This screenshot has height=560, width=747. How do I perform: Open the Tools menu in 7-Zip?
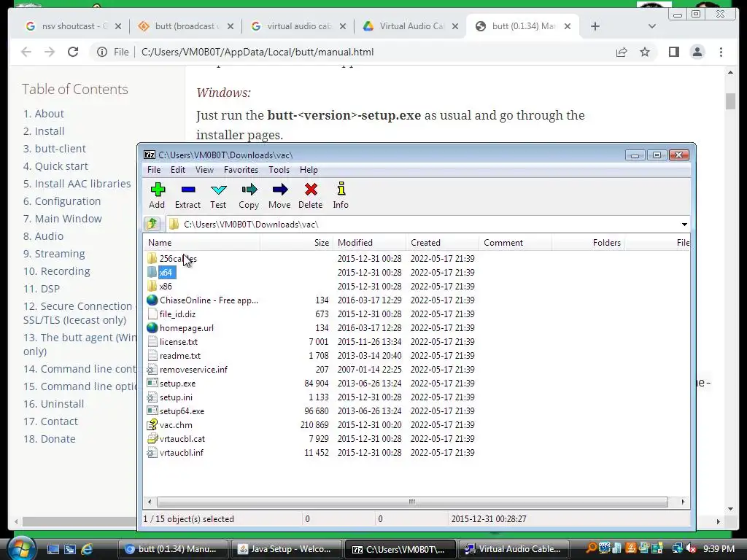[279, 170]
